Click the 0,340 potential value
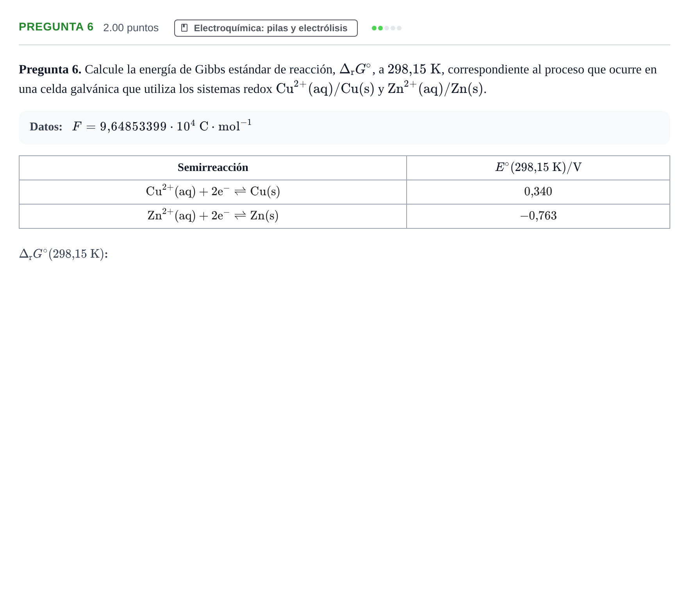Screen dimensions: 689x616 [538, 192]
